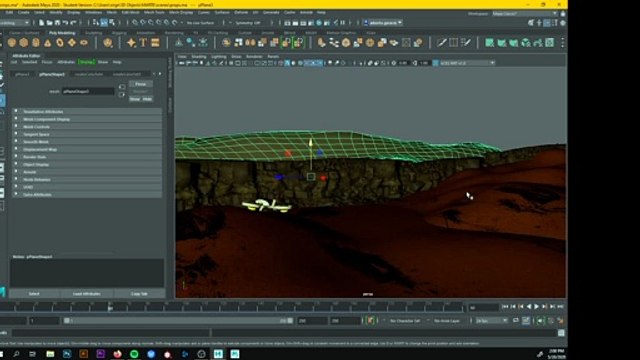This screenshot has width=640, height=360.
Task: Open the Mesh Display menu
Action: click(181, 13)
